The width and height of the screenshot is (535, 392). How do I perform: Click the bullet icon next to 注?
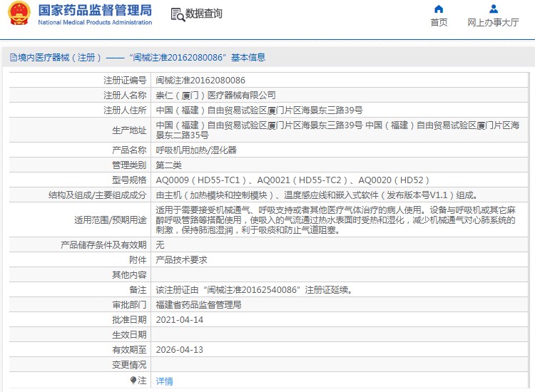tap(133, 381)
